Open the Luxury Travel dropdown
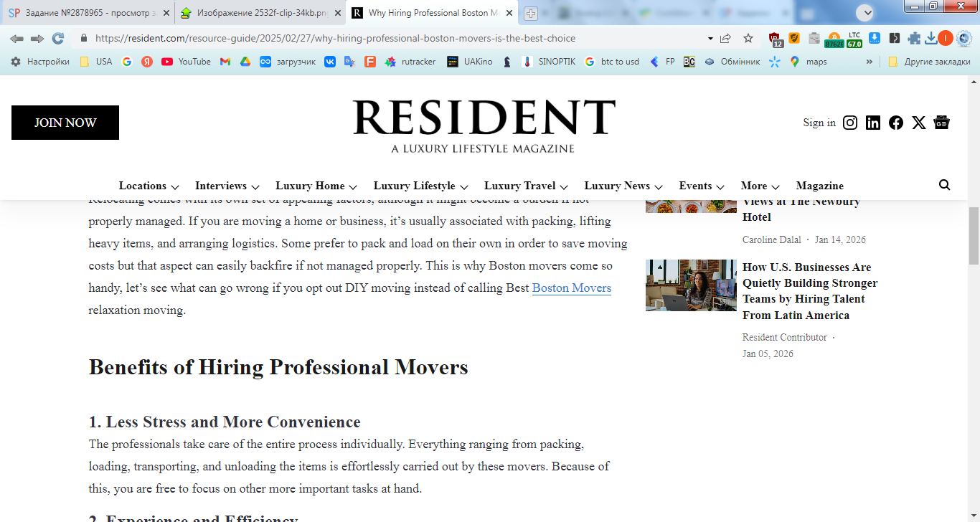The height and width of the screenshot is (522, 980). (526, 186)
